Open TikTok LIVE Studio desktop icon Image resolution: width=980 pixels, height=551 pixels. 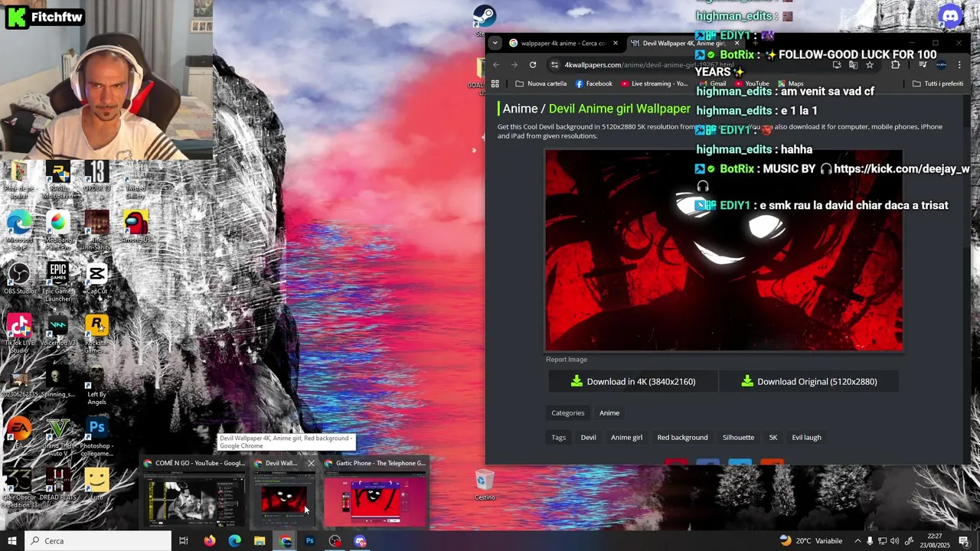(x=19, y=334)
